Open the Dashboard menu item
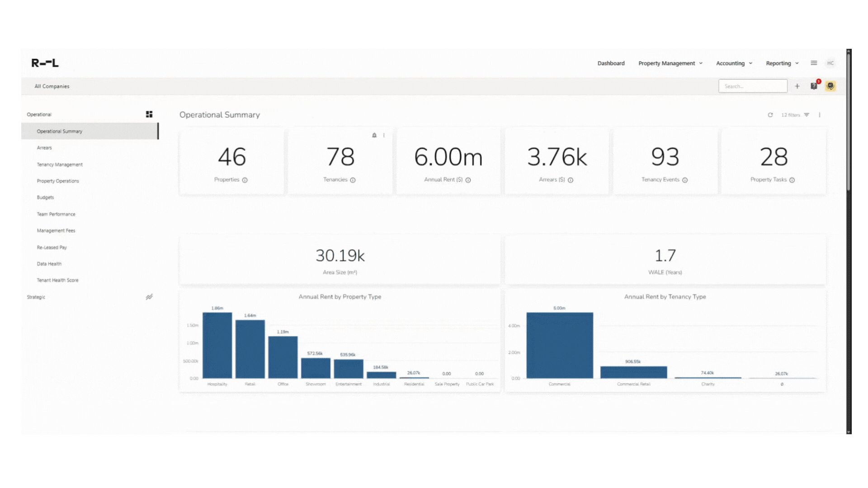The image size is (868, 488). click(611, 63)
